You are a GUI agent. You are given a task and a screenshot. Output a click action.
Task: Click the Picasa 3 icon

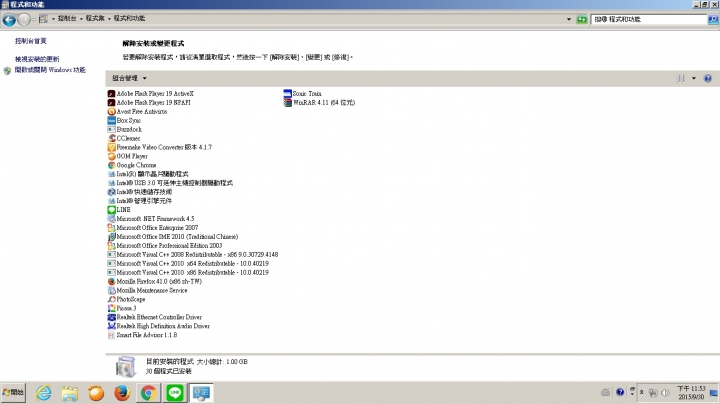tap(111, 308)
